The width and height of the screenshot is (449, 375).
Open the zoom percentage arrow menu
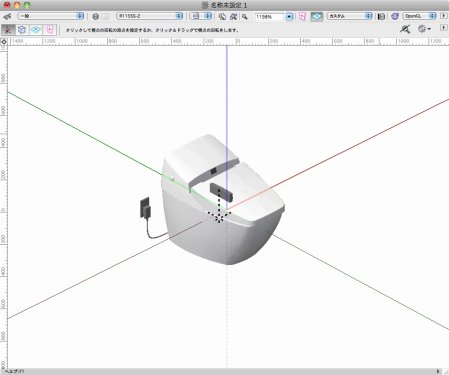pos(289,16)
